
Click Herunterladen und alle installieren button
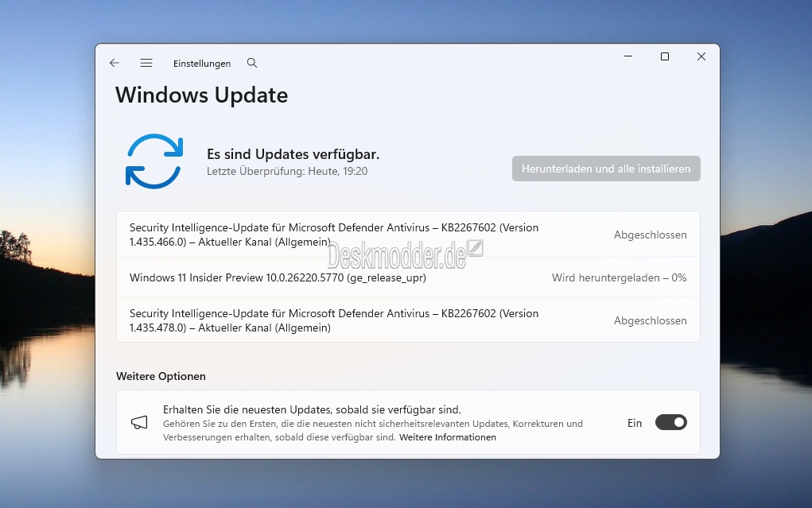pyautogui.click(x=606, y=169)
